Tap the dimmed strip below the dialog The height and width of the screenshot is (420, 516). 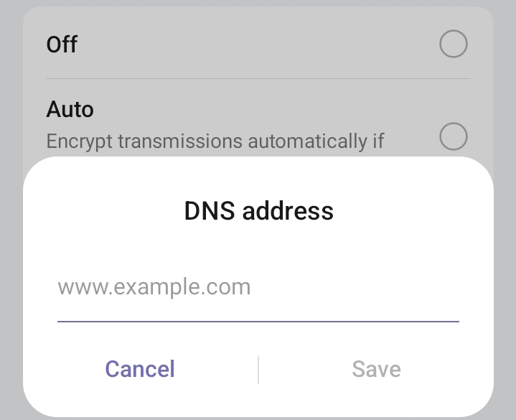258,418
